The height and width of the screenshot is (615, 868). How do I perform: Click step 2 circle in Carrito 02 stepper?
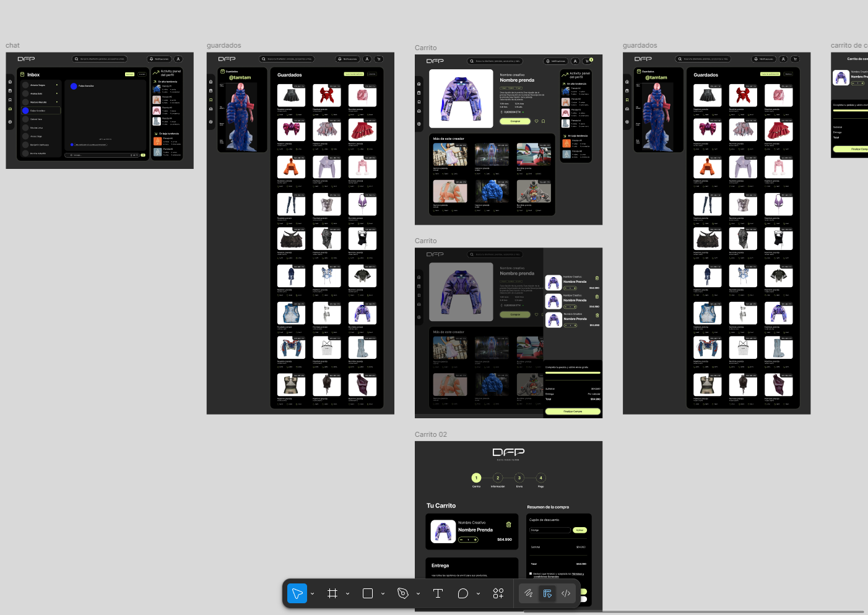[x=498, y=478]
